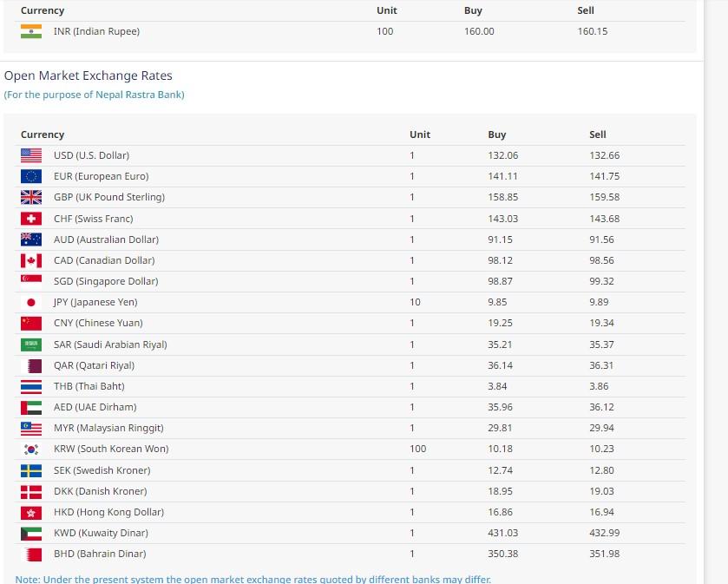The image size is (728, 584).
Task: Click the Open Market Exchange Rates heading
Action: pyautogui.click(x=88, y=76)
